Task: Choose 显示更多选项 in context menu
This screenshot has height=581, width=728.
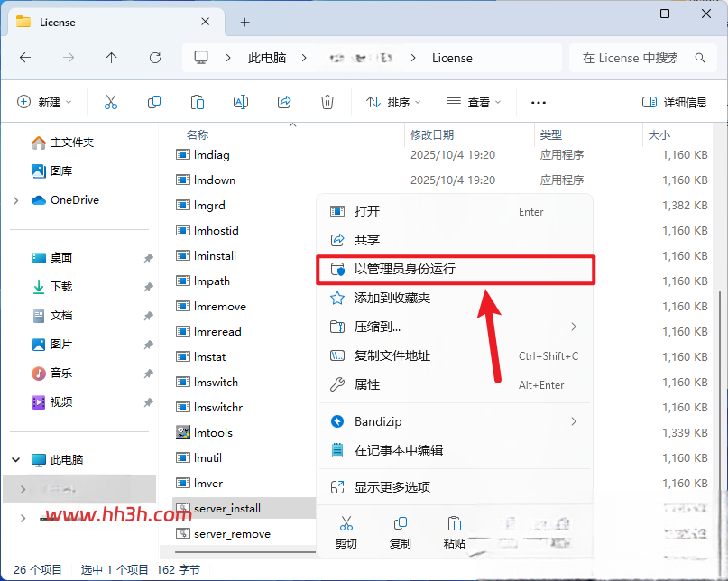Action: pos(455,487)
